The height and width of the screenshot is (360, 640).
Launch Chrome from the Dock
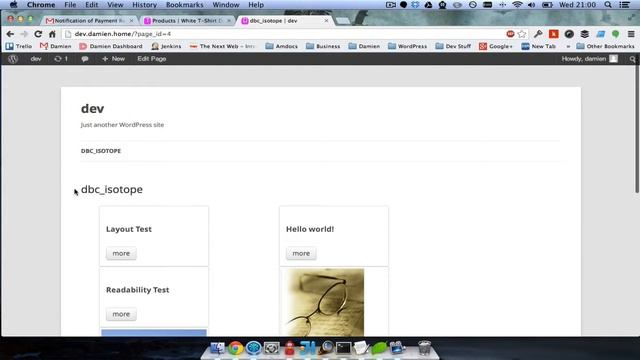click(x=235, y=348)
